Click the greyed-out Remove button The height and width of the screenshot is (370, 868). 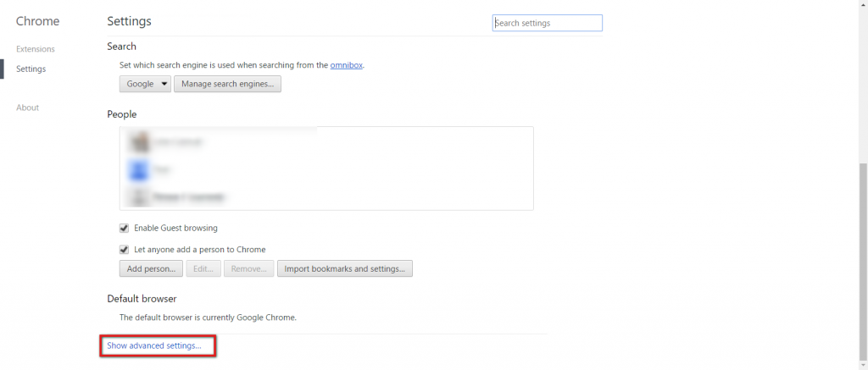tap(249, 268)
